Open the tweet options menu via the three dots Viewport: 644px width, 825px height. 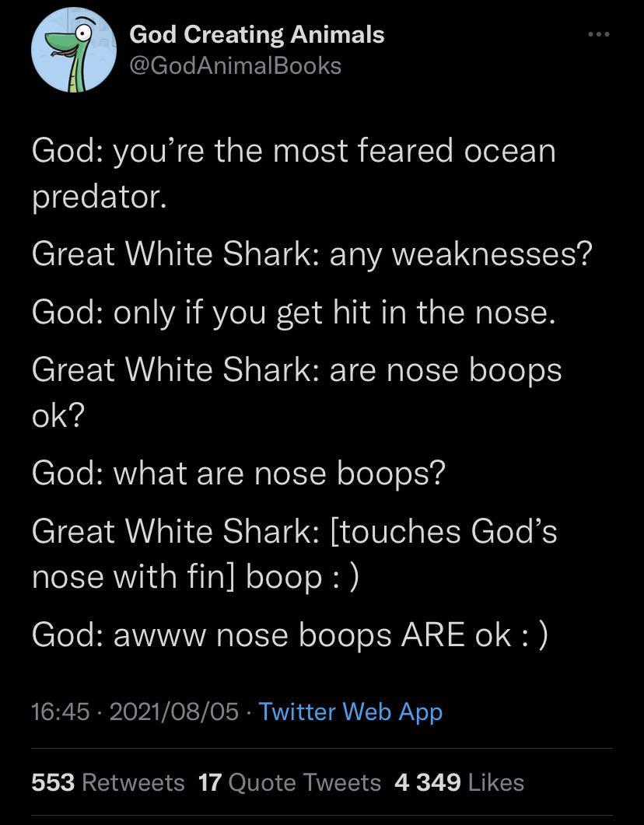point(599,34)
